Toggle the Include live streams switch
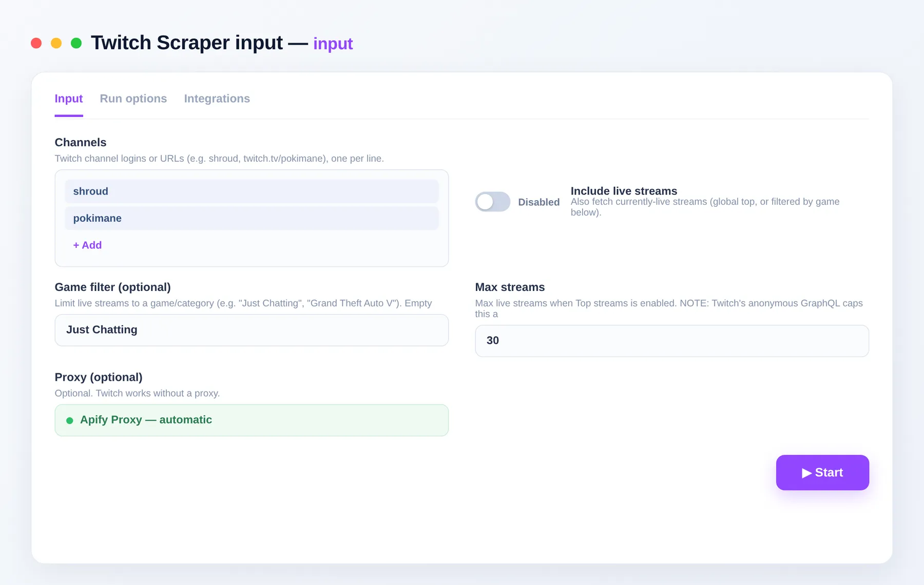 [x=492, y=202]
